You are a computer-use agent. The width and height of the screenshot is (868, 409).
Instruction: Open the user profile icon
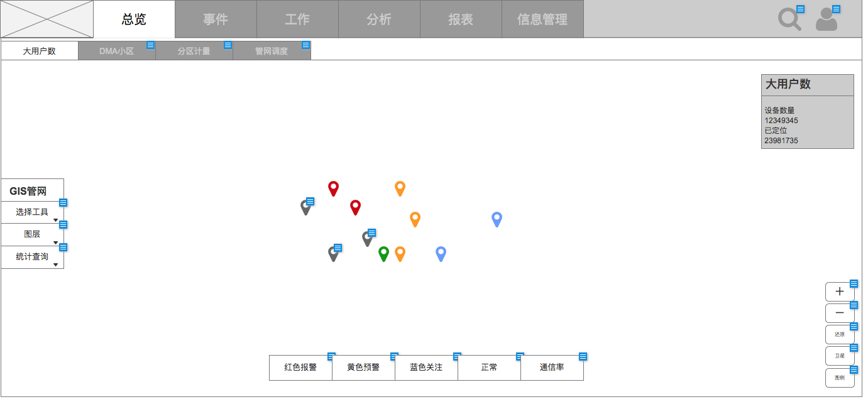click(827, 19)
